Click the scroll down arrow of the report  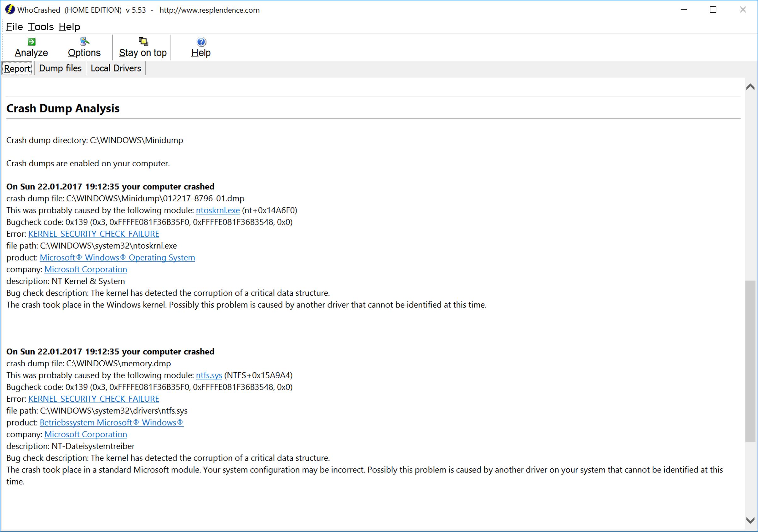750,520
